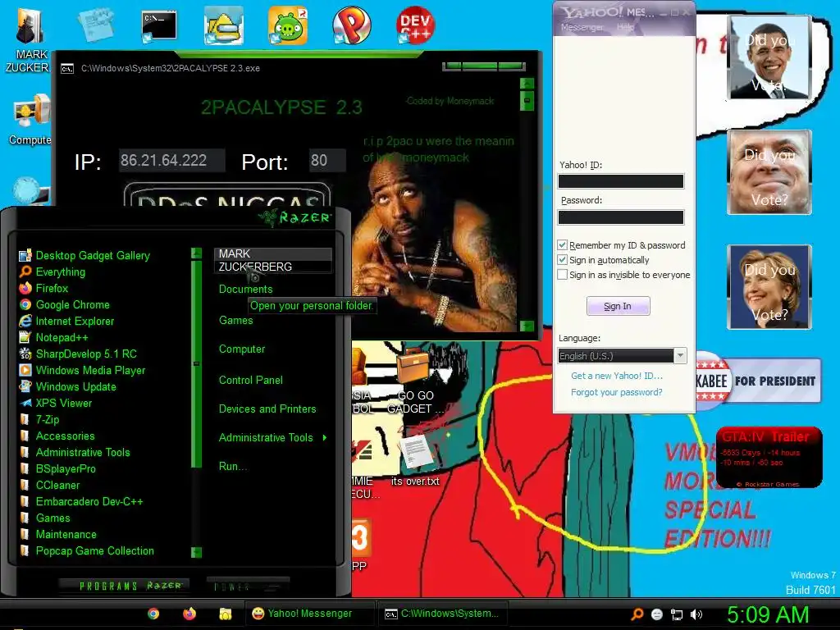Uncheck Remember my ID & password
The width and height of the screenshot is (840, 630).
click(x=563, y=244)
